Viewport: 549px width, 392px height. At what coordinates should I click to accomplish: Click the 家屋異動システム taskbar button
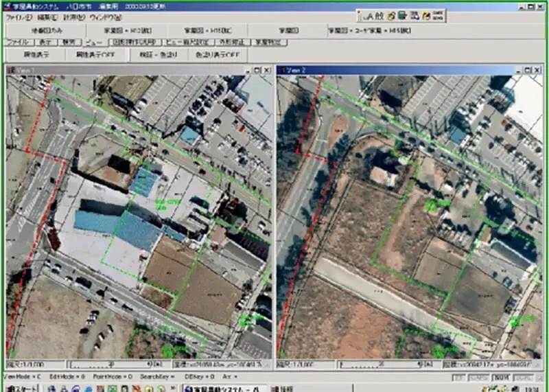click(224, 389)
